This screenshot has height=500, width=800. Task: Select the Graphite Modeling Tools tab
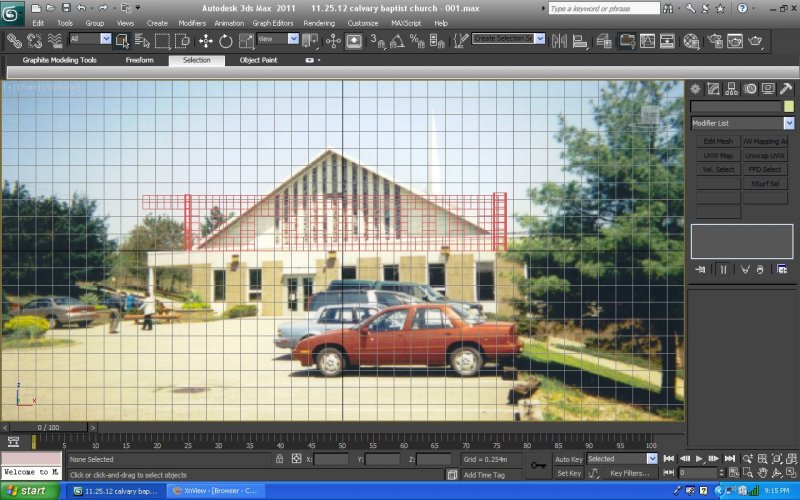click(x=59, y=60)
